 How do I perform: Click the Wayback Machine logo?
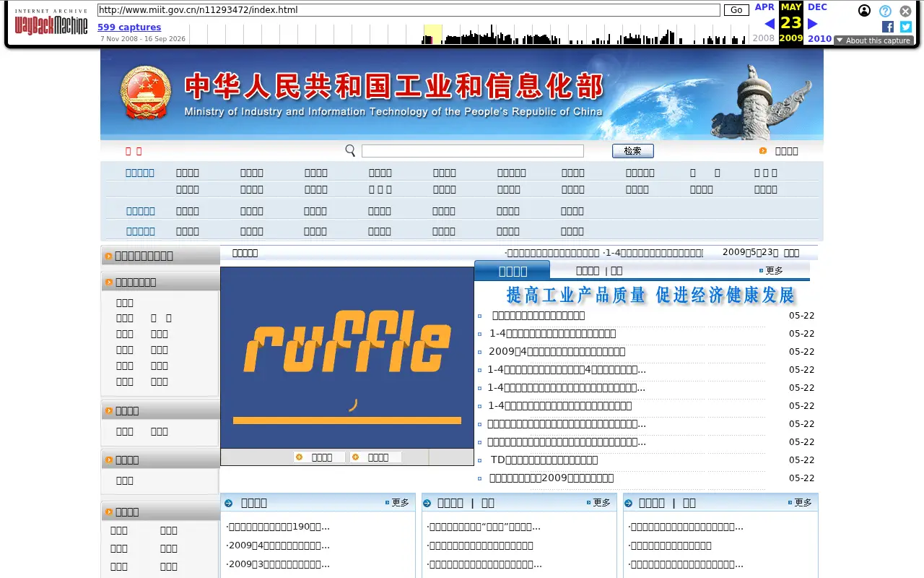51,22
